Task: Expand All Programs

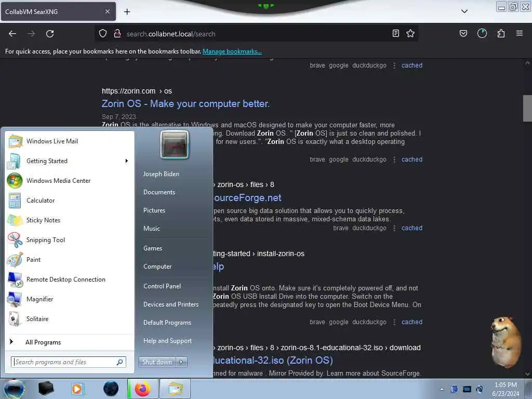Action: click(x=70, y=342)
